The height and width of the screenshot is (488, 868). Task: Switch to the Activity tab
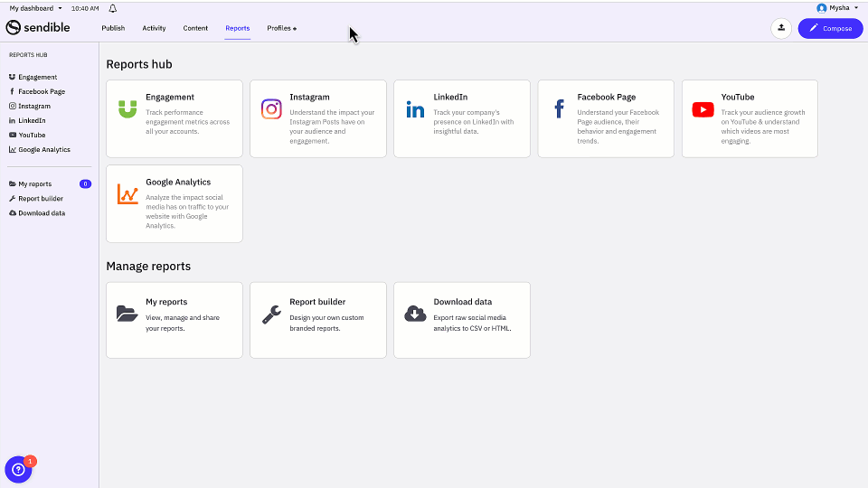pos(154,28)
